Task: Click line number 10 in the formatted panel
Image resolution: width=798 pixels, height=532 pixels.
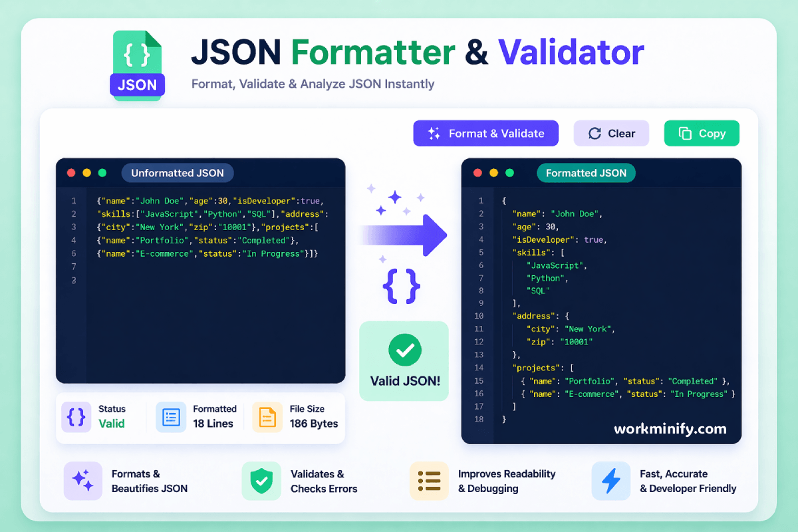Action: click(x=480, y=316)
